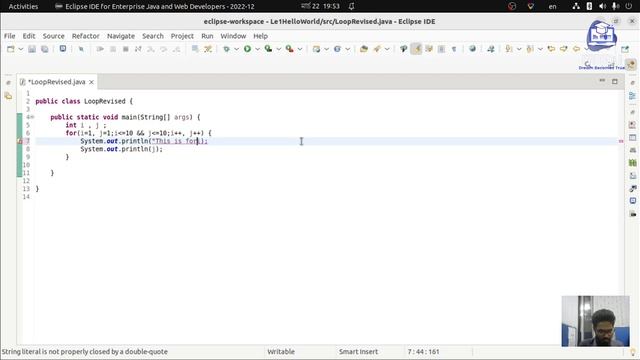This screenshot has width=640, height=360.
Task: Toggle Block Selection mode
Action: coord(441,49)
